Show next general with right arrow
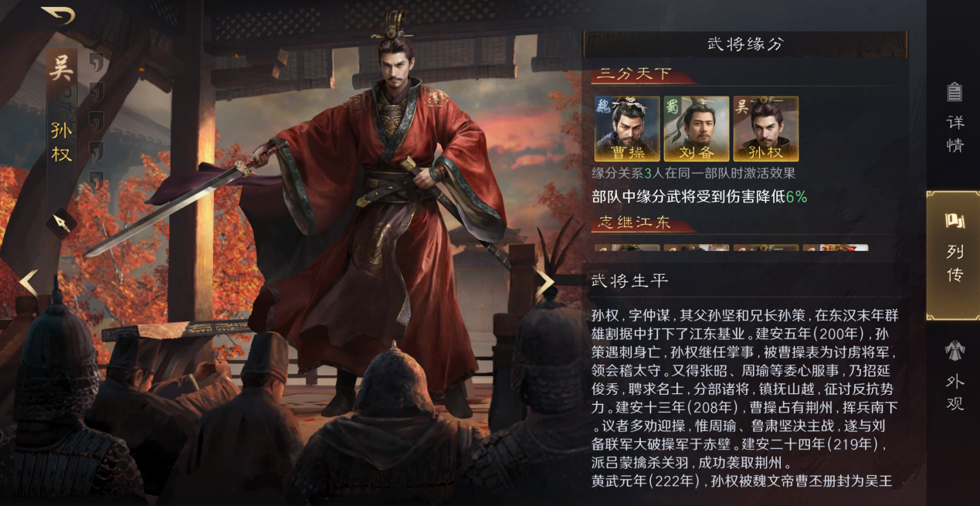This screenshot has height=506, width=980. click(545, 284)
